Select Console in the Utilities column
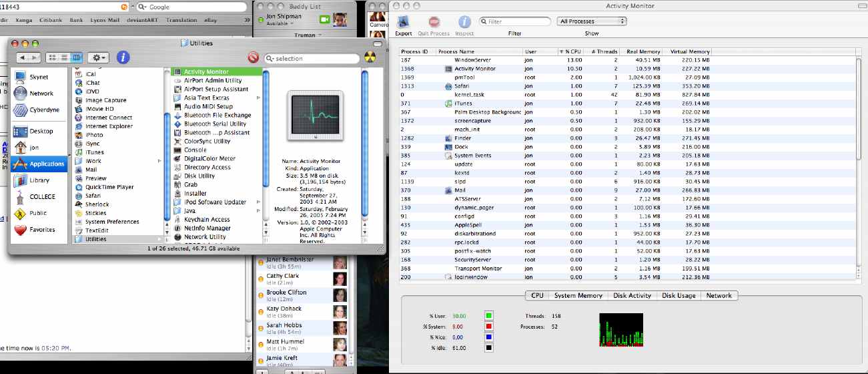 pyautogui.click(x=218, y=150)
